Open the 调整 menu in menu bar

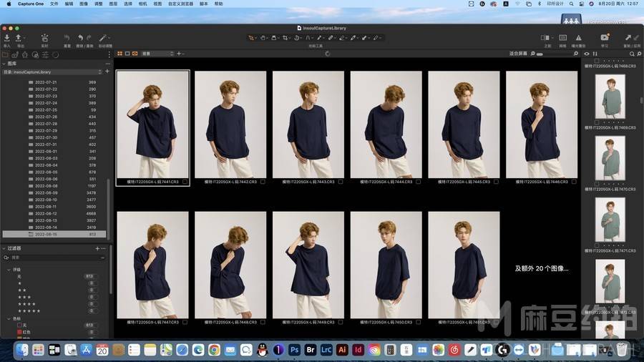(99, 4)
